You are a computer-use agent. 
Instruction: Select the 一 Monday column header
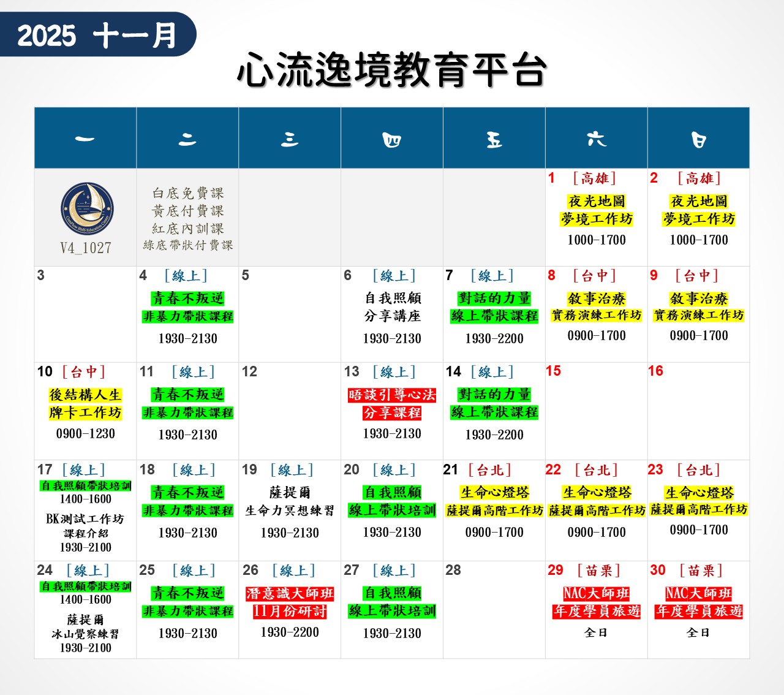tap(85, 139)
